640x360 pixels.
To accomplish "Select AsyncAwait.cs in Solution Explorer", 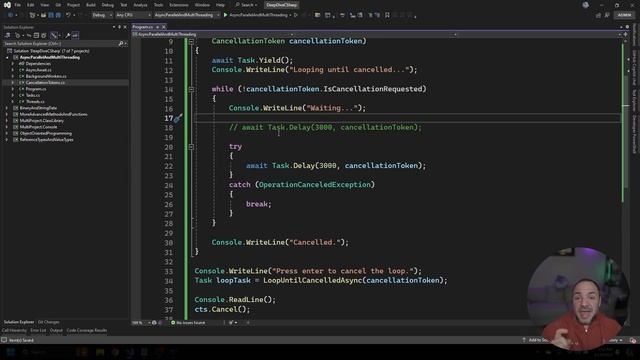I will tap(38, 70).
